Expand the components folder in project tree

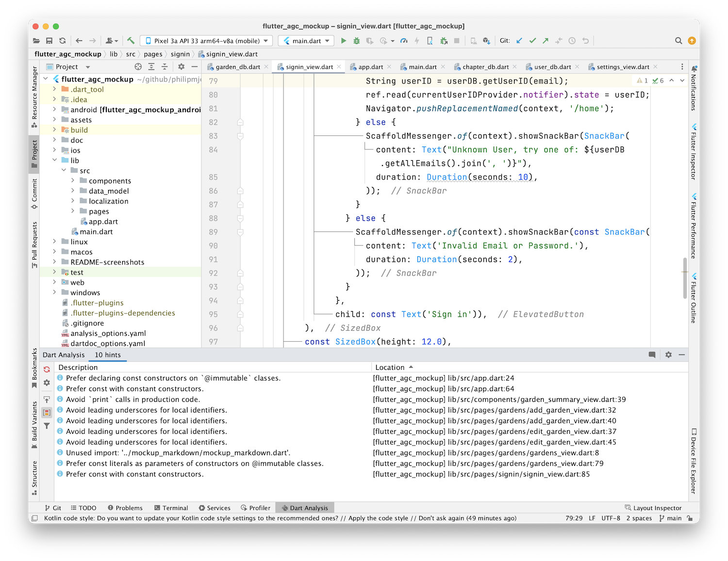pos(73,181)
